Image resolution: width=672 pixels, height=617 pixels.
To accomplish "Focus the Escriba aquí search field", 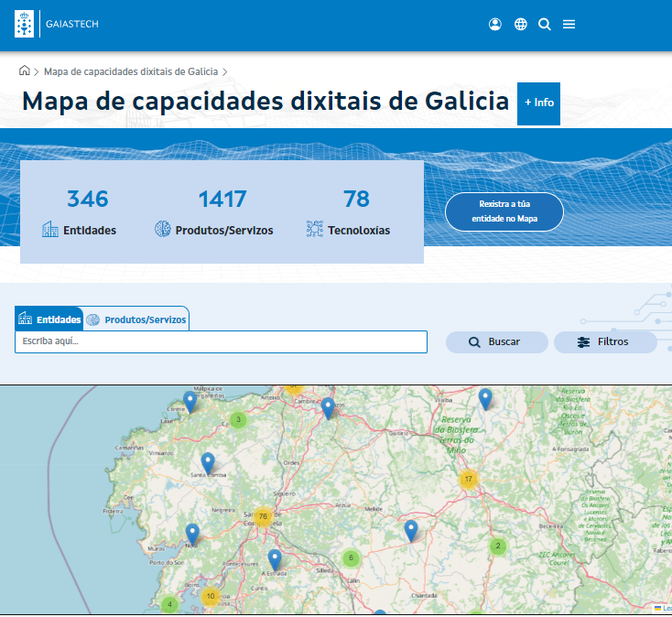I will (x=222, y=341).
